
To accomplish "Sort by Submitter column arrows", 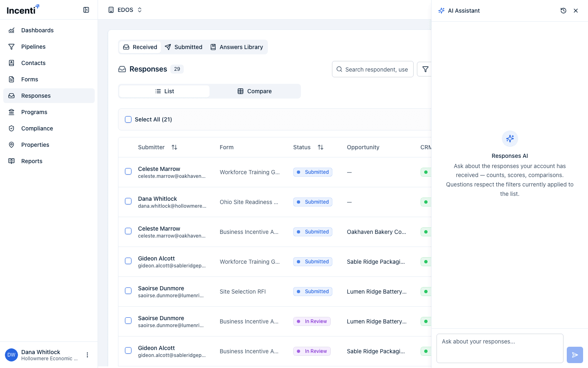I will click(x=174, y=147).
